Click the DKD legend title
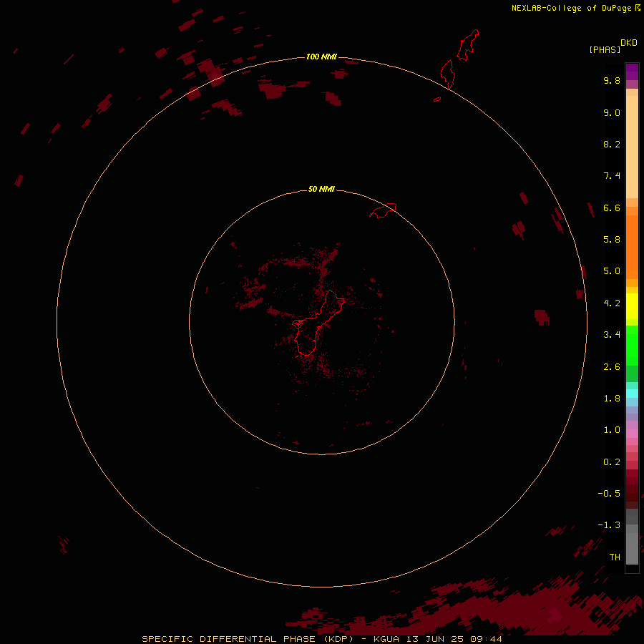This screenshot has width=644, height=644. pyautogui.click(x=628, y=43)
